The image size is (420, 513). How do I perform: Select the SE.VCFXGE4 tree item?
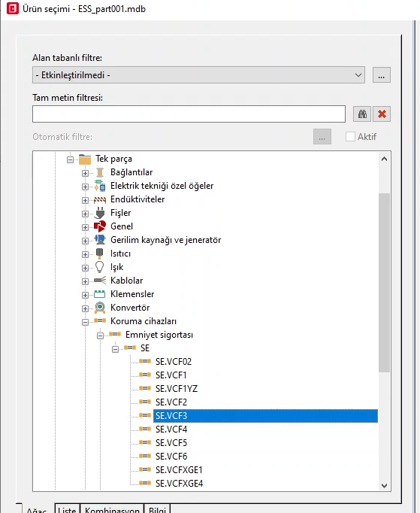coord(179,483)
